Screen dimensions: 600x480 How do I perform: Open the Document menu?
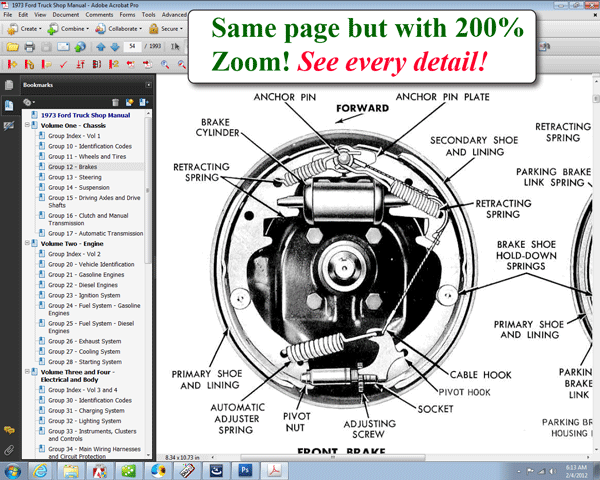65,15
